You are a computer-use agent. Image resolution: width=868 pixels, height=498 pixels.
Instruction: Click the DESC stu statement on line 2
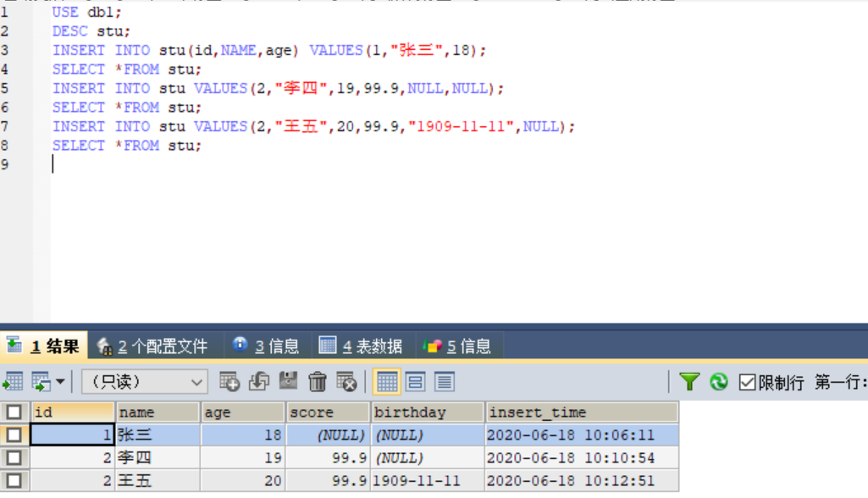pos(91,31)
